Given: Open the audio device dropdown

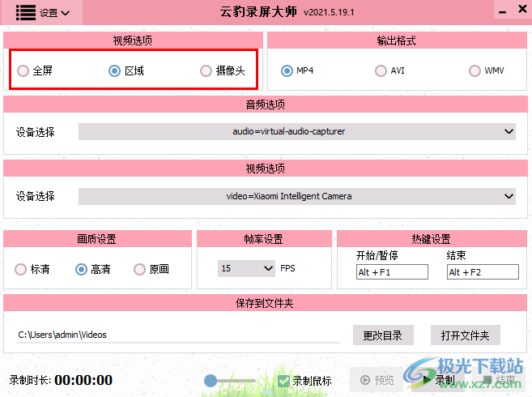Looking at the screenshot, I should [x=297, y=131].
